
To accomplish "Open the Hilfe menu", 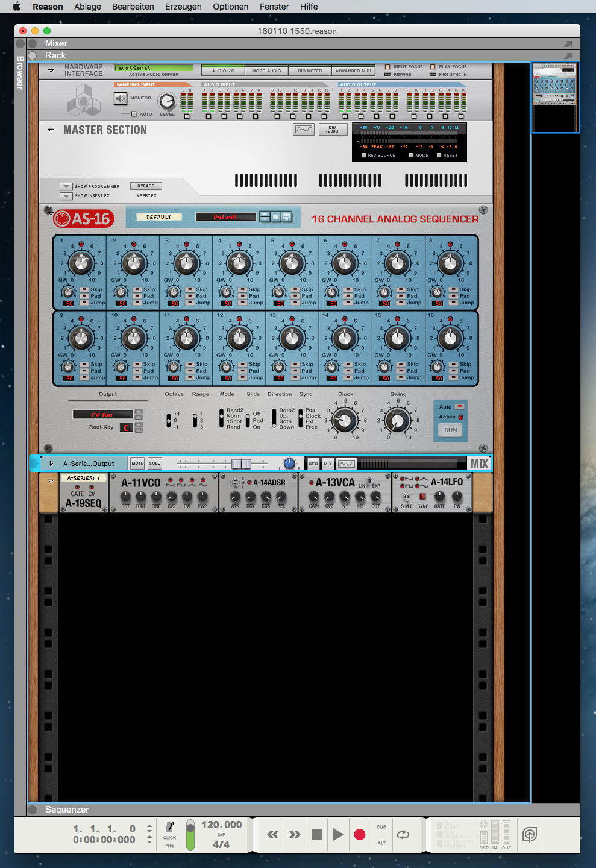I will tap(309, 7).
